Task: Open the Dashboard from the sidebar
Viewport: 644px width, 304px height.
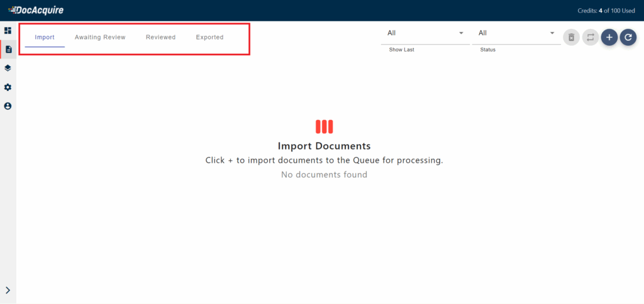Action: tap(8, 30)
